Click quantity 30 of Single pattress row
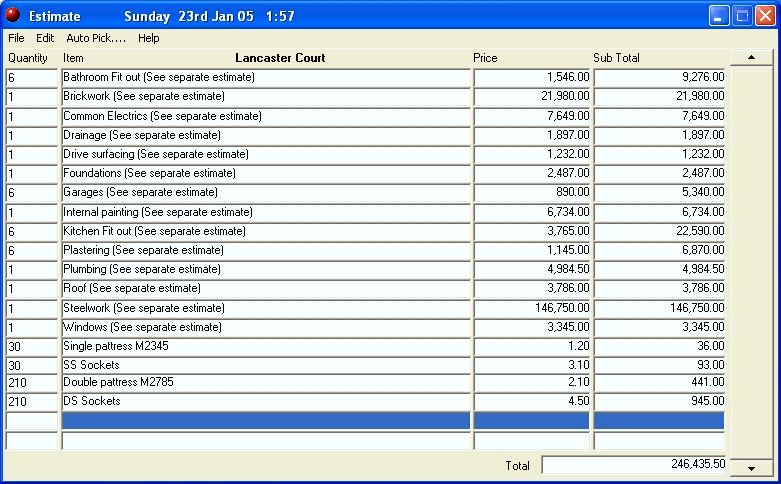Viewport: 781px width, 484px height. 32,346
